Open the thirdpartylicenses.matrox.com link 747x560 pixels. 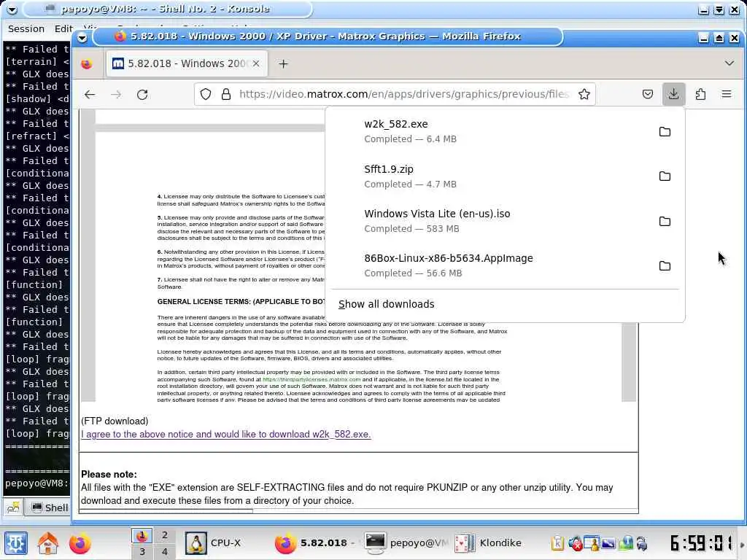(311, 379)
